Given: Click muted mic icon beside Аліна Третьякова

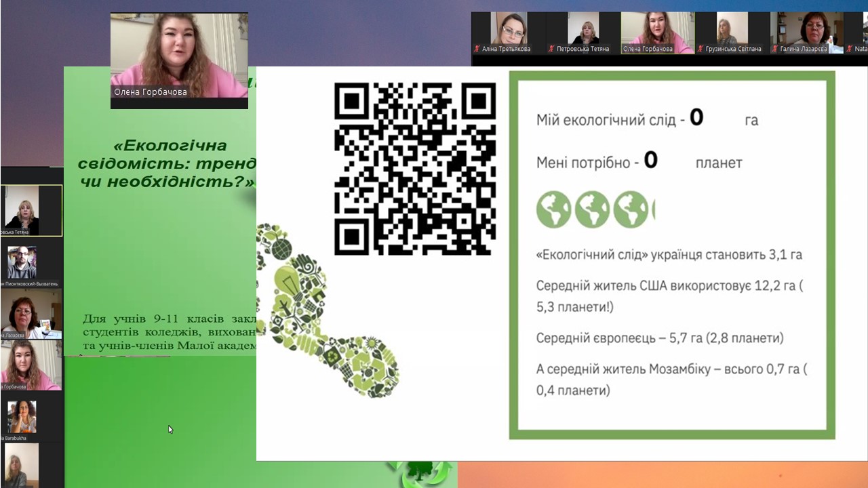Looking at the screenshot, I should click(477, 49).
